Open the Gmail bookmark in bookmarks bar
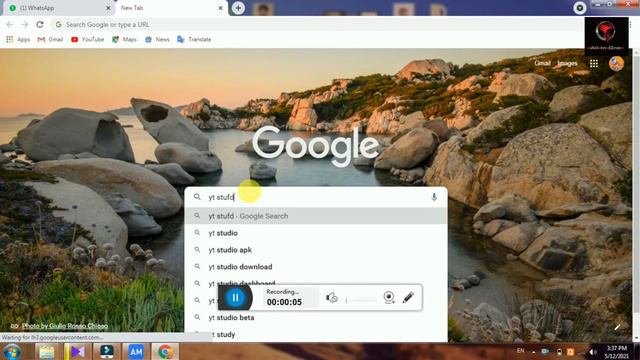 point(50,40)
